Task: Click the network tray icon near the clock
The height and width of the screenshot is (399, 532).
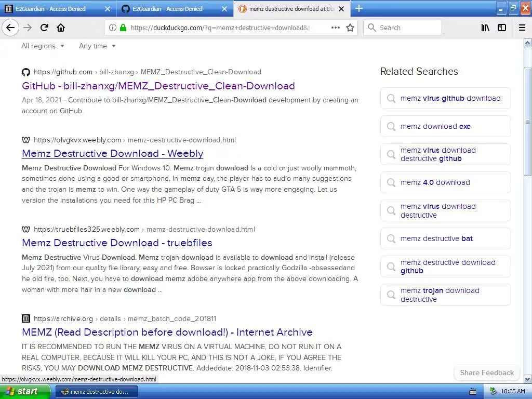Action: pyautogui.click(x=493, y=392)
